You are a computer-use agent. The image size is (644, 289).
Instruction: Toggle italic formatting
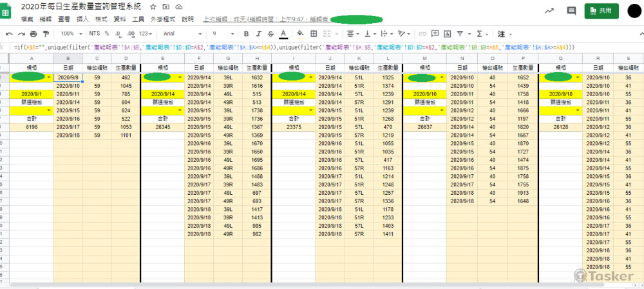[x=258, y=33]
